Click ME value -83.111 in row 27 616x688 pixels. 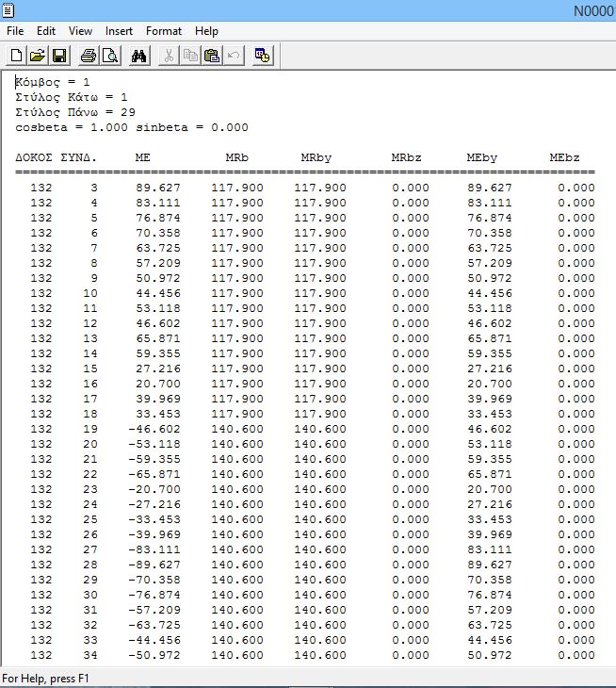pos(154,549)
